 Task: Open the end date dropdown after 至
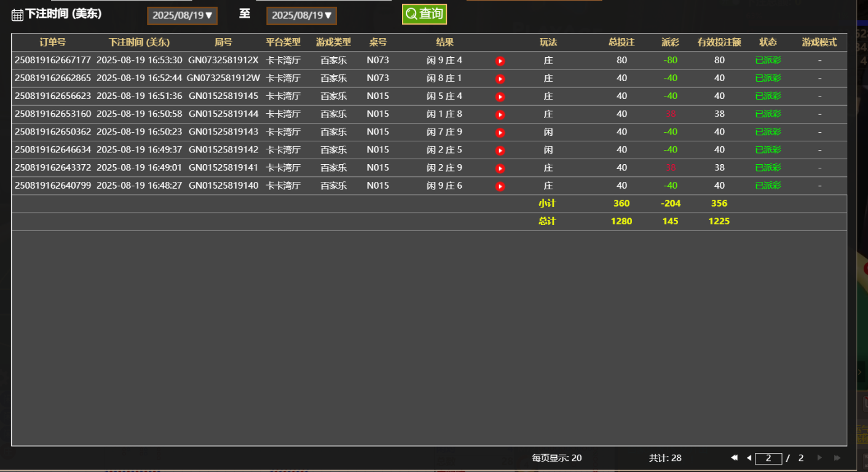(x=301, y=16)
